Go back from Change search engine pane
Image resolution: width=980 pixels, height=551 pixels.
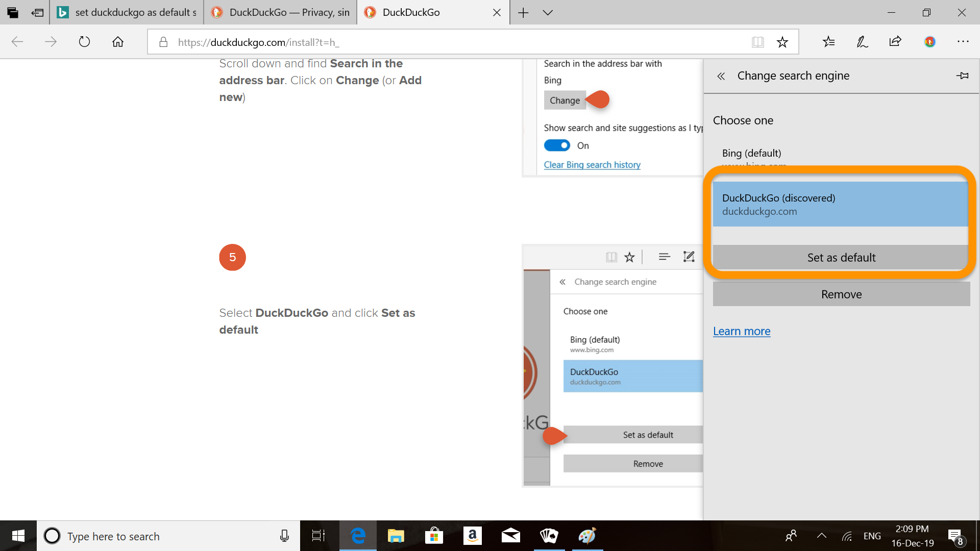(721, 76)
